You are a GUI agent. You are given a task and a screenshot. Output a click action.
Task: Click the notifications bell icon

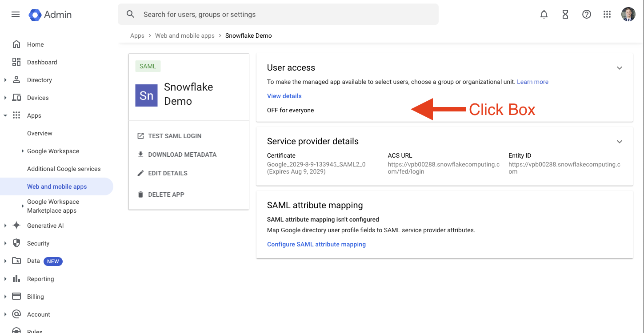click(x=544, y=14)
